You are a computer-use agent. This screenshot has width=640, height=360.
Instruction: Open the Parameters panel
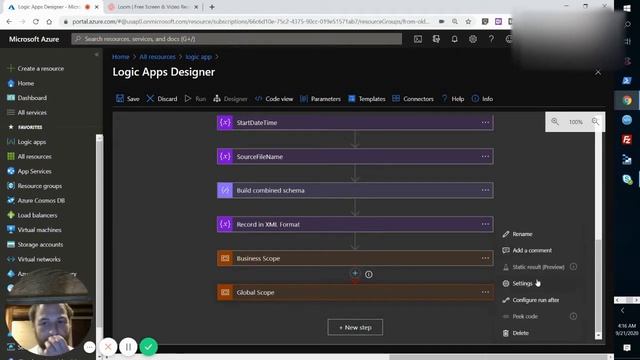pyautogui.click(x=320, y=99)
